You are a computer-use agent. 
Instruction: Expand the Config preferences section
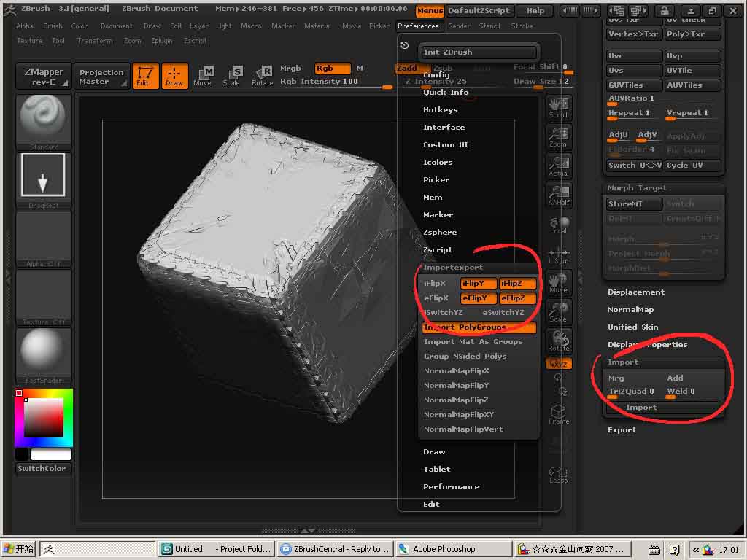pyautogui.click(x=436, y=75)
